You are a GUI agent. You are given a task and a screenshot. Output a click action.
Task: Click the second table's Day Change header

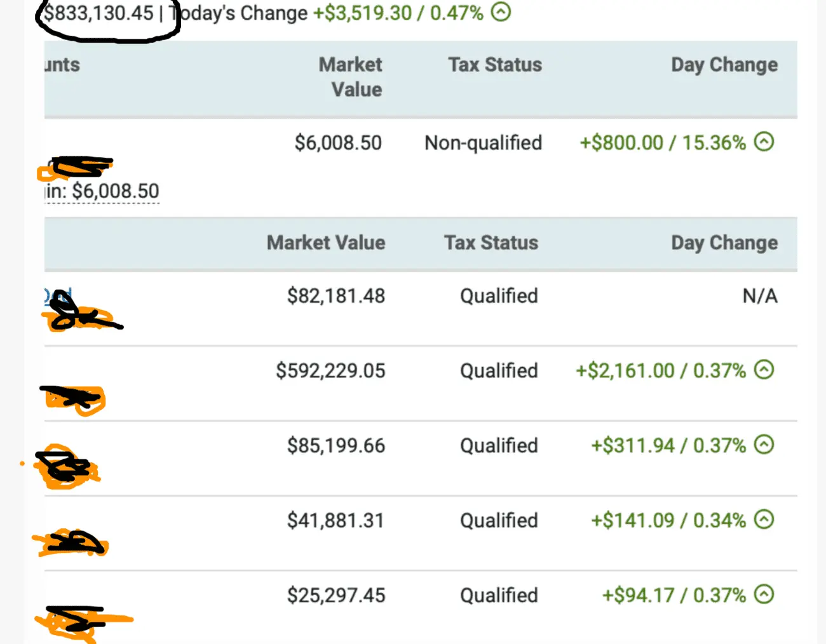(724, 242)
